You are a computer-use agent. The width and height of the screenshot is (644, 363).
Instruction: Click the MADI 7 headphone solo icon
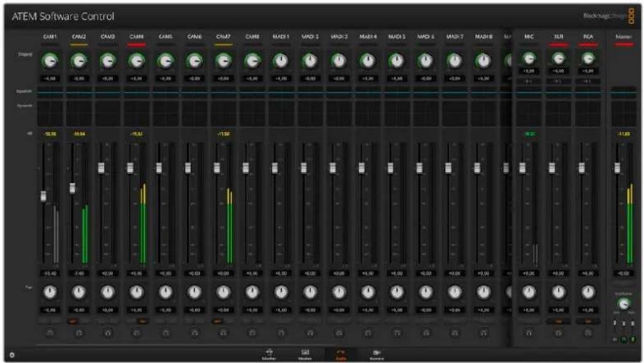click(455, 333)
